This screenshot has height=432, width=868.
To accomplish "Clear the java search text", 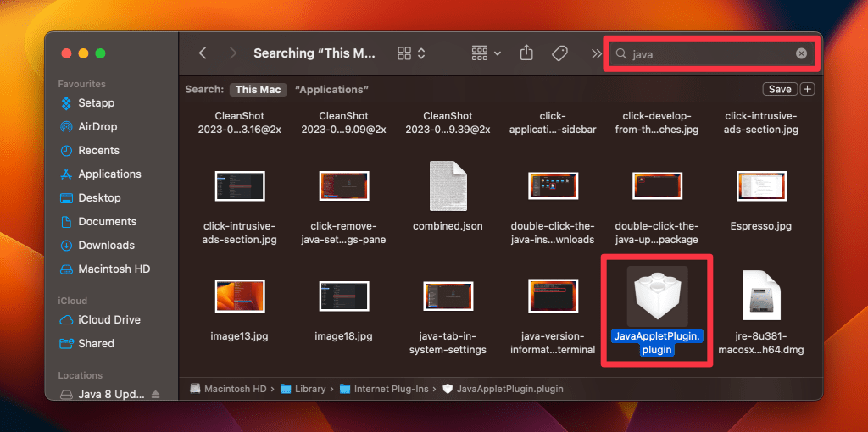I will (x=801, y=53).
